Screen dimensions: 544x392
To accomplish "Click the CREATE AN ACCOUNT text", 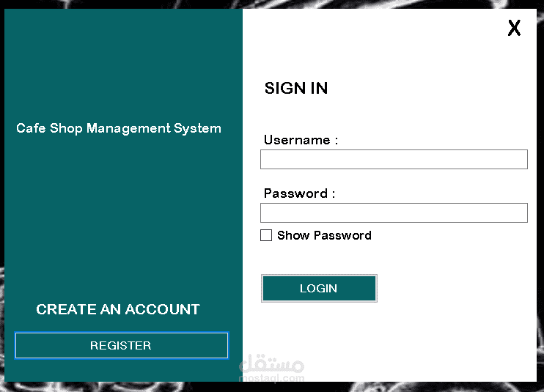I will pyautogui.click(x=118, y=309).
